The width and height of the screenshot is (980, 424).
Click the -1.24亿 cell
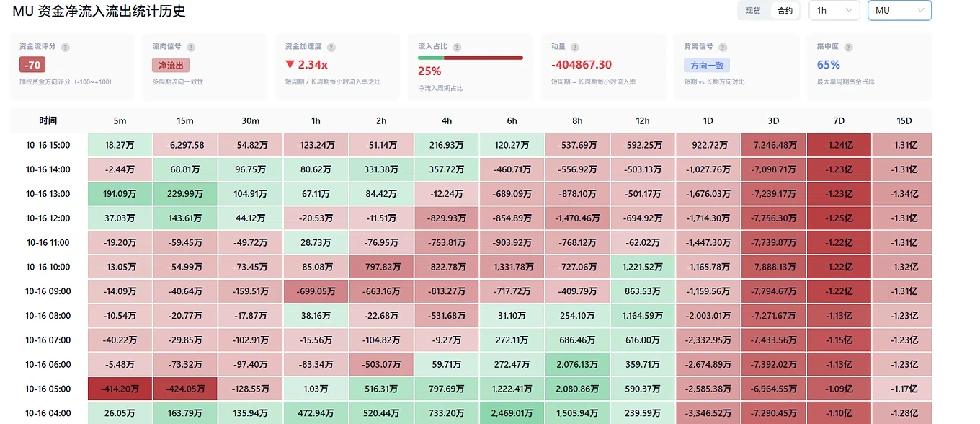click(x=839, y=145)
